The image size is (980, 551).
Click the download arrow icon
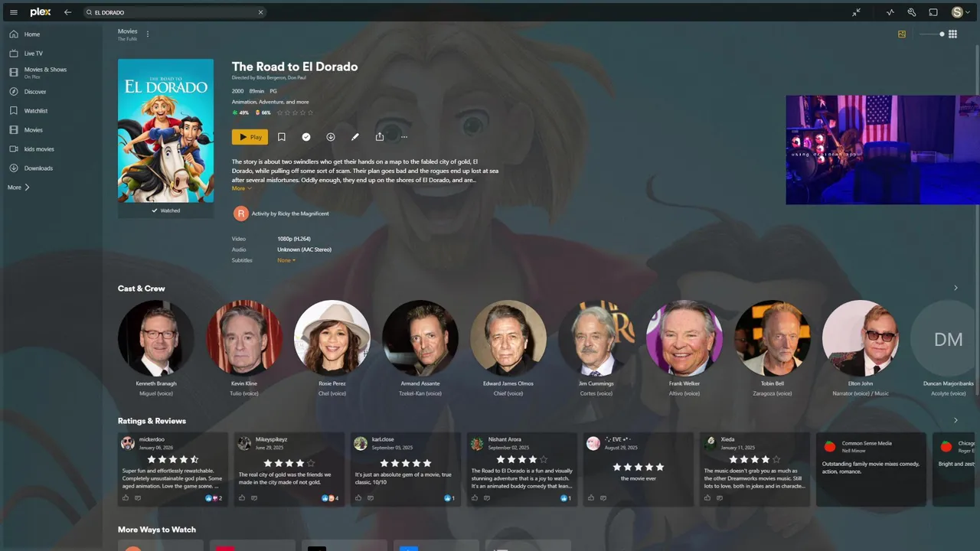click(331, 137)
